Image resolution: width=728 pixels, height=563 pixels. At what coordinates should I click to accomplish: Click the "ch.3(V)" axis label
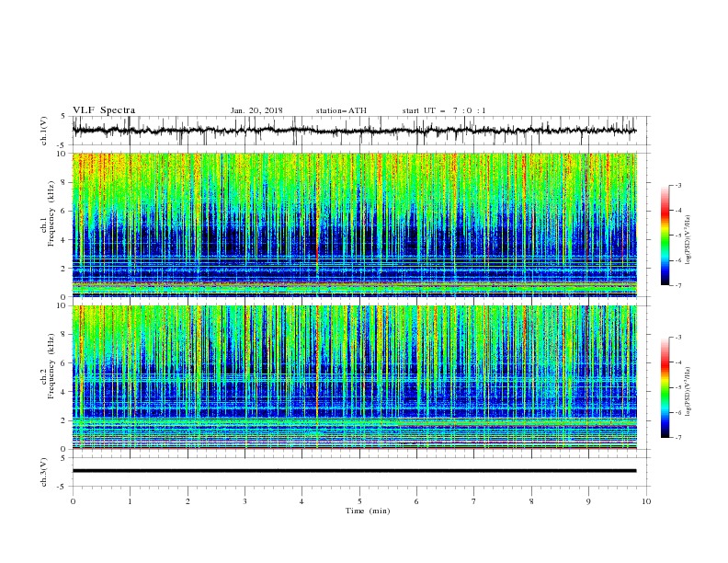coord(44,472)
